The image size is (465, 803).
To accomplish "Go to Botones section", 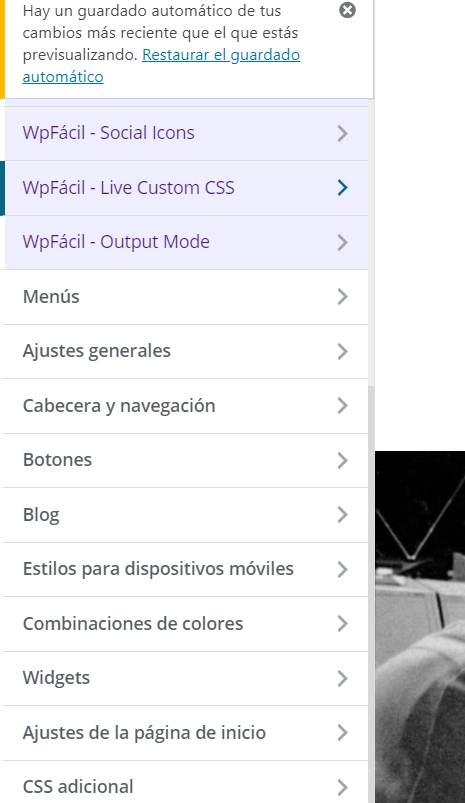I will [184, 460].
